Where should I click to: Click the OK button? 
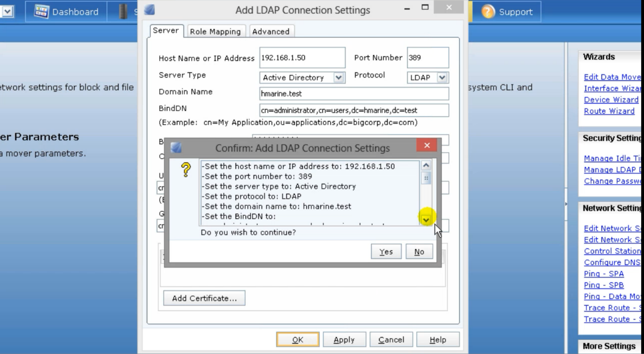(x=297, y=339)
